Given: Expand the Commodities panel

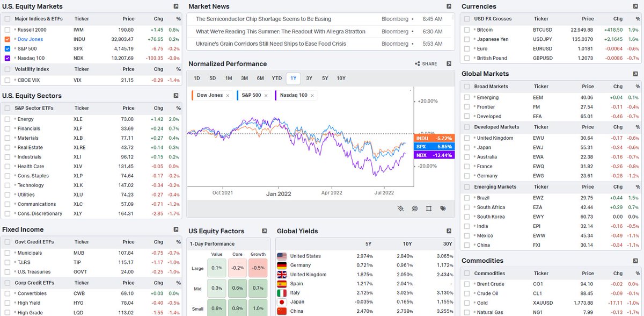Looking at the screenshot, I should pos(635,261).
